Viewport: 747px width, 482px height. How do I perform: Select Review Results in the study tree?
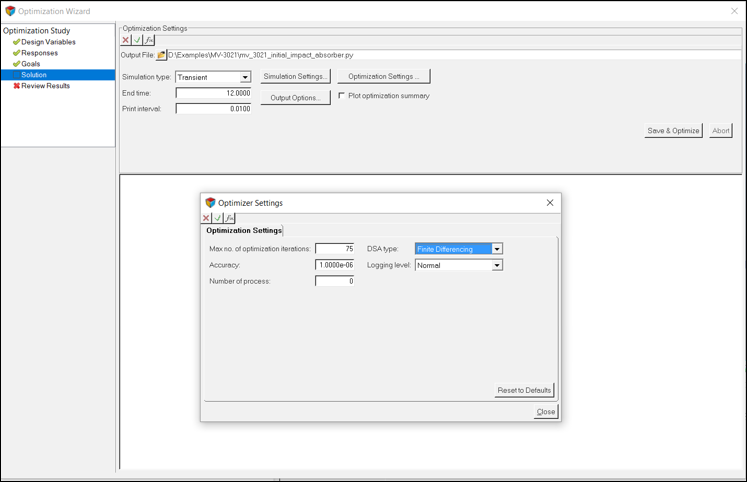pos(45,86)
